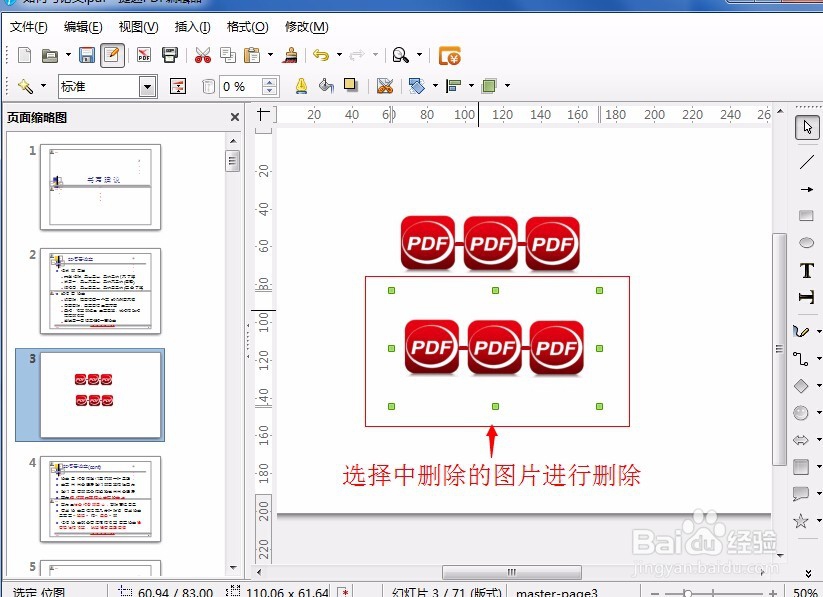The image size is (823, 597).
Task: Click the thumbnail panel scroll down arrow
Action: [x=233, y=568]
